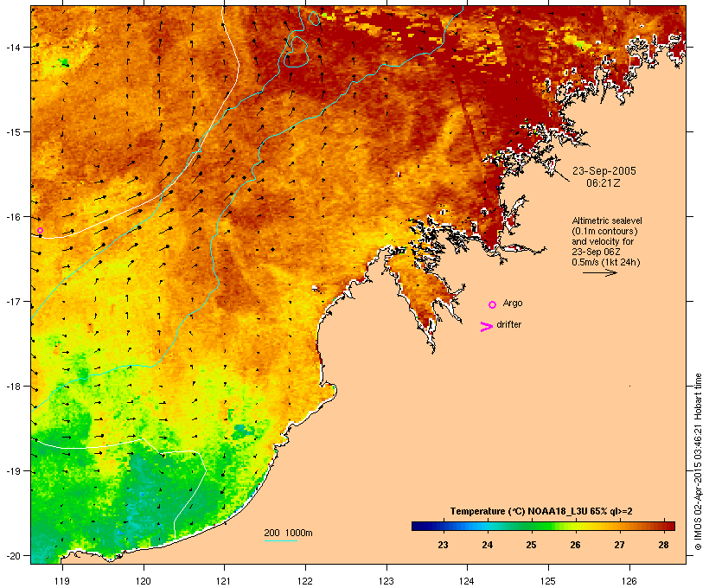
Task: Click the colorbar tick label '28'
Action: (x=663, y=545)
